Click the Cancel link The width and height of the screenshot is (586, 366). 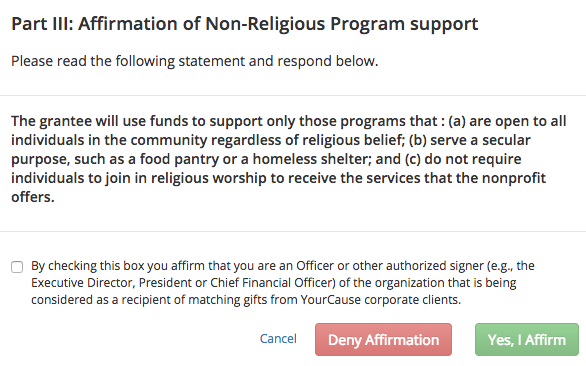coord(278,339)
